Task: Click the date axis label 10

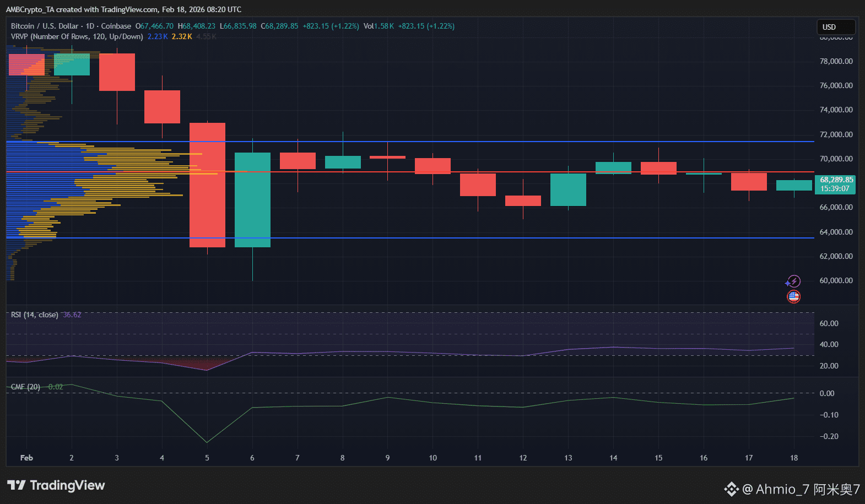Action: point(432,458)
